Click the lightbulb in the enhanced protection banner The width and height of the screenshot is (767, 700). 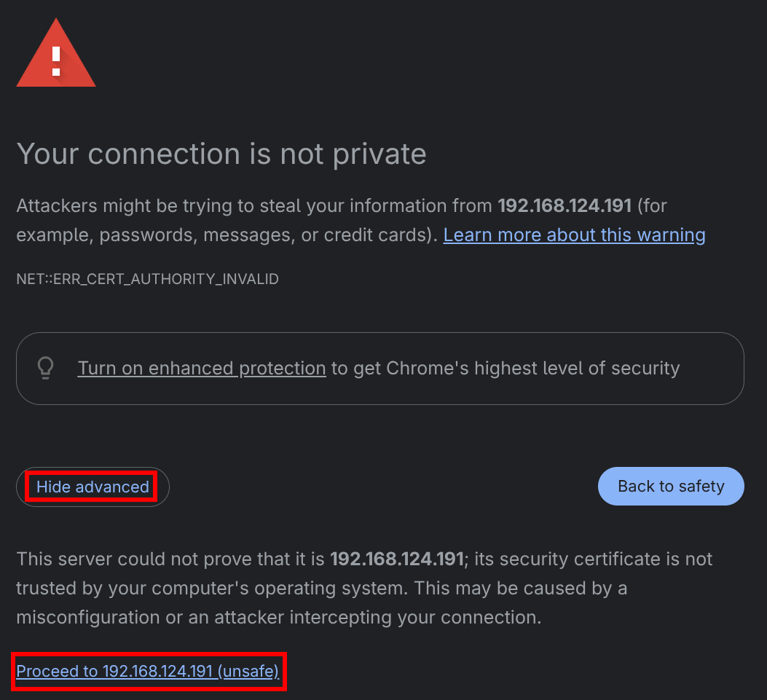point(46,368)
